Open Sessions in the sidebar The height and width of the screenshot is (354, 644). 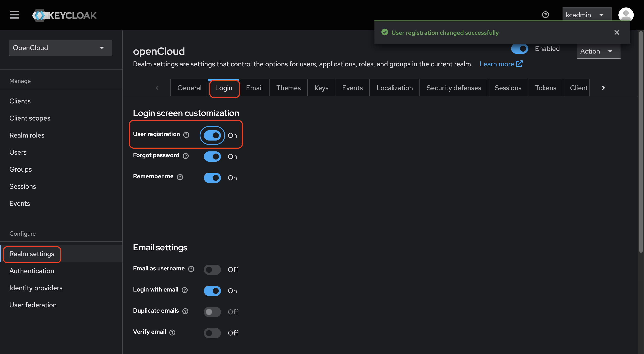tap(61, 186)
